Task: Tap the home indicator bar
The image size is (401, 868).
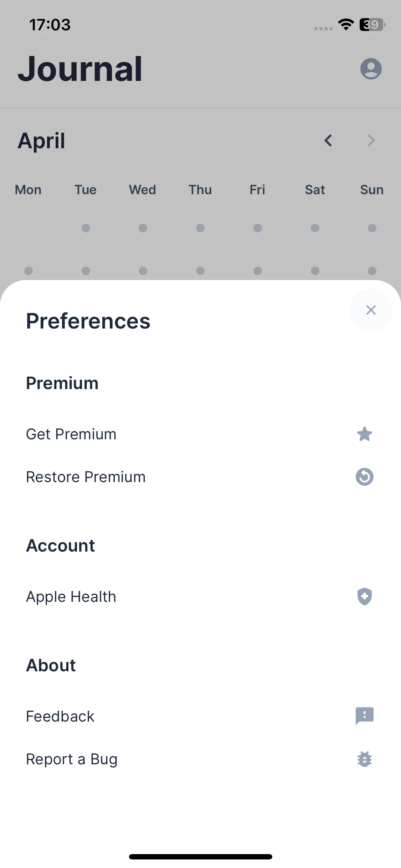Action: point(200,857)
